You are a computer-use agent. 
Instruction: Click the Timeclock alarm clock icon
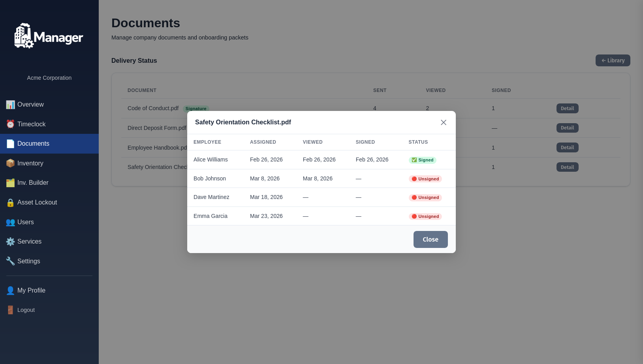click(10, 124)
